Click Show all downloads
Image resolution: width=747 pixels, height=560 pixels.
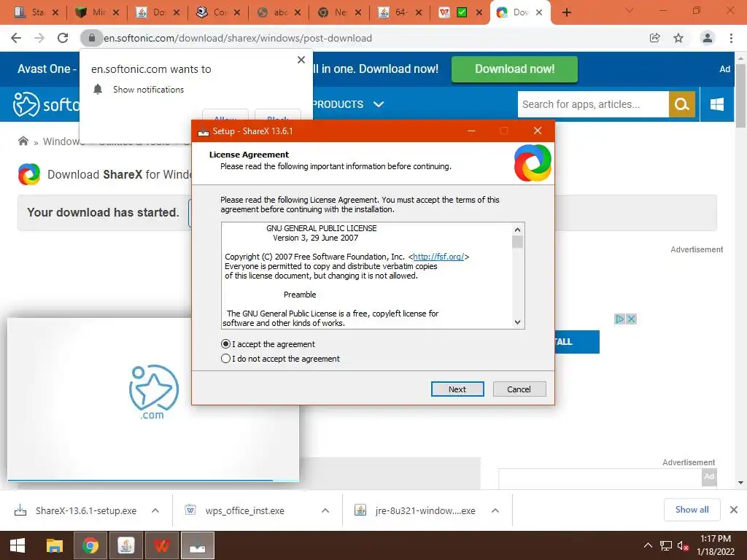(x=692, y=510)
